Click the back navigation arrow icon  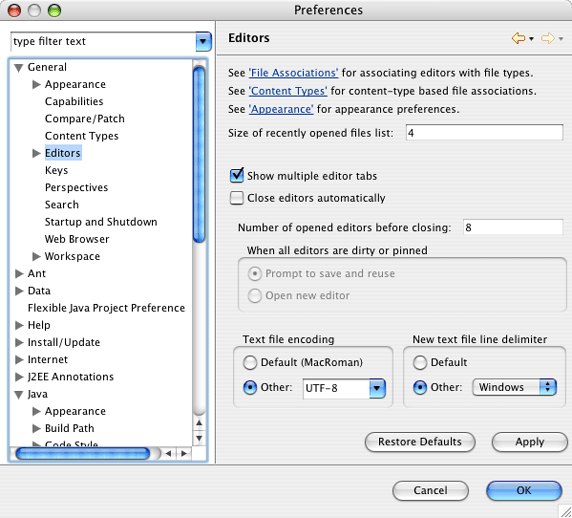(518, 38)
